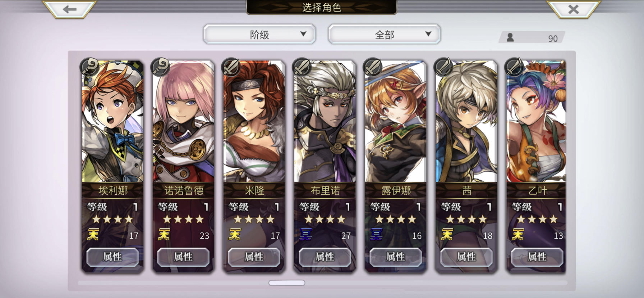Click the arrow on the 阶级 dropdown

[x=303, y=34]
